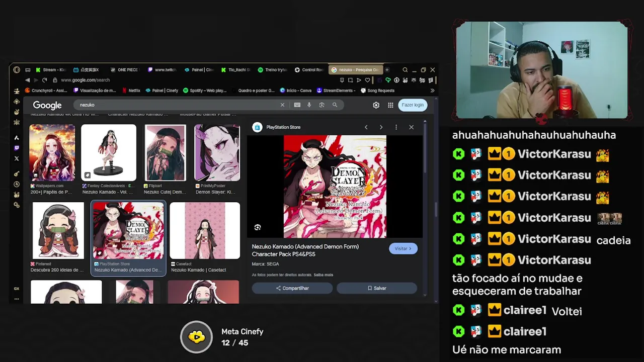Open the Pinterest chibi Nezuko thumbnail
Viewport: 644px width, 362px height.
(58, 231)
